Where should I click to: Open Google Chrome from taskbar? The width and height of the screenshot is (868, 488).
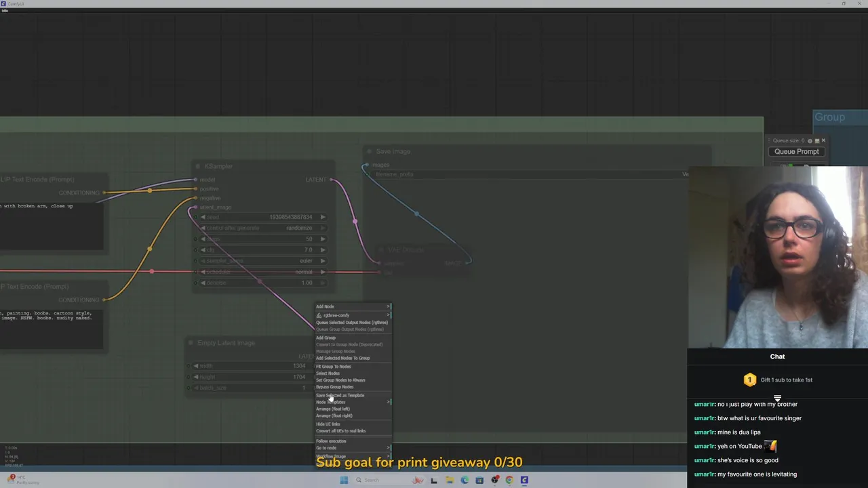coord(509,480)
